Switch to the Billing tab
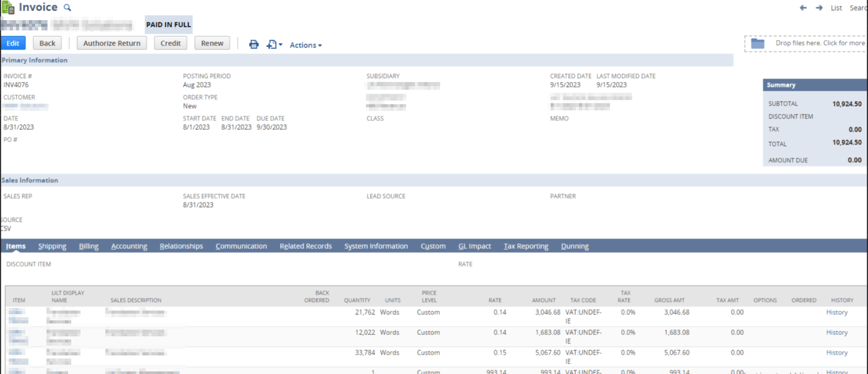 pos(89,246)
